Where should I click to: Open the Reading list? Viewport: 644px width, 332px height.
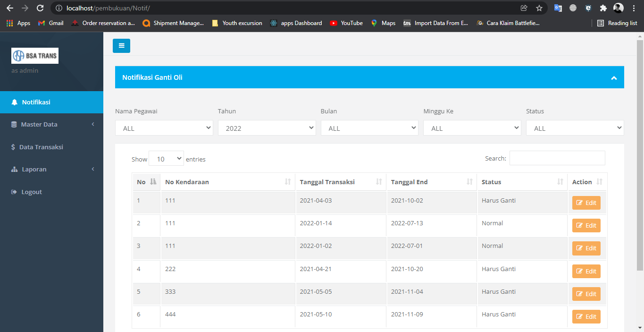pos(617,23)
